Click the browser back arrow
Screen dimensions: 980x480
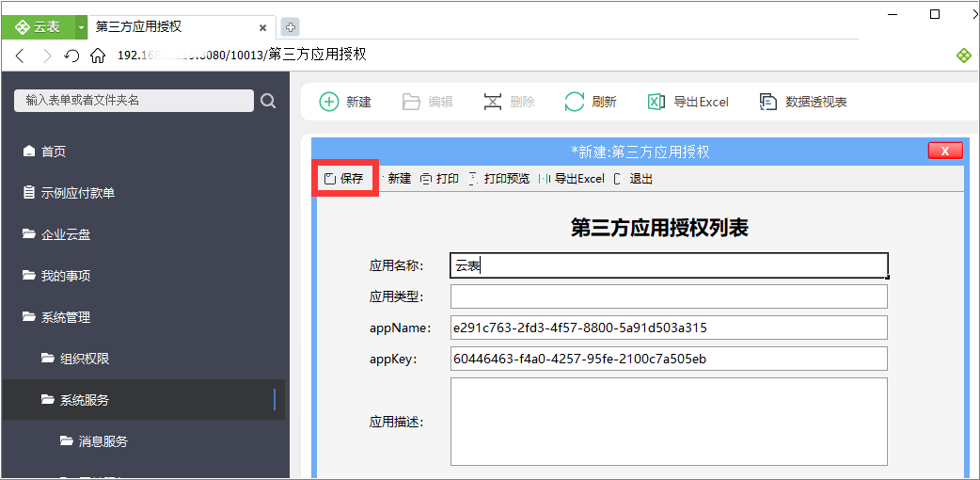click(20, 56)
